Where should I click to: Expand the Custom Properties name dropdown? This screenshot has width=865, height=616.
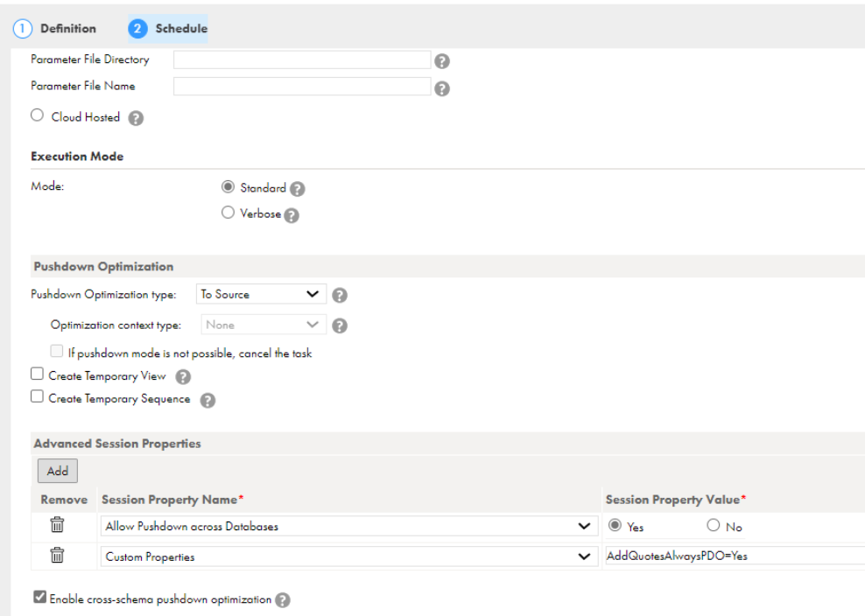coord(349,556)
